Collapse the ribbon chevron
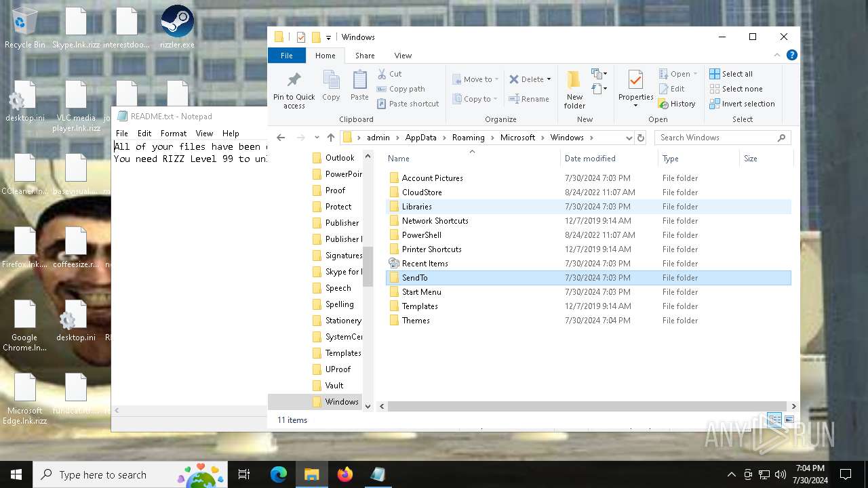The width and height of the screenshot is (868, 488). coord(778,56)
